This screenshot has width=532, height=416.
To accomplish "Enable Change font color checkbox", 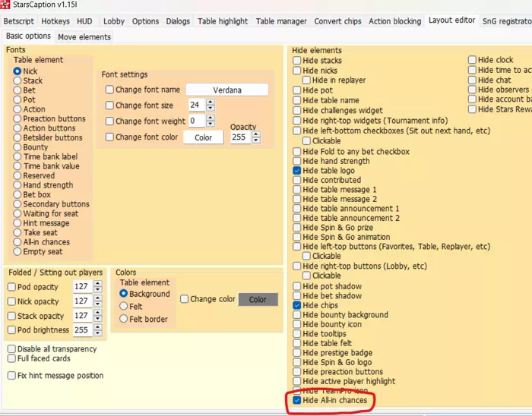I will click(109, 137).
